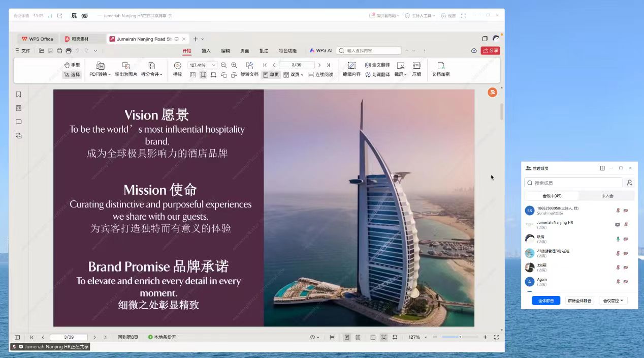The width and height of the screenshot is (644, 358).
Task: Toggle microphone for member Again
Action: 618,281
